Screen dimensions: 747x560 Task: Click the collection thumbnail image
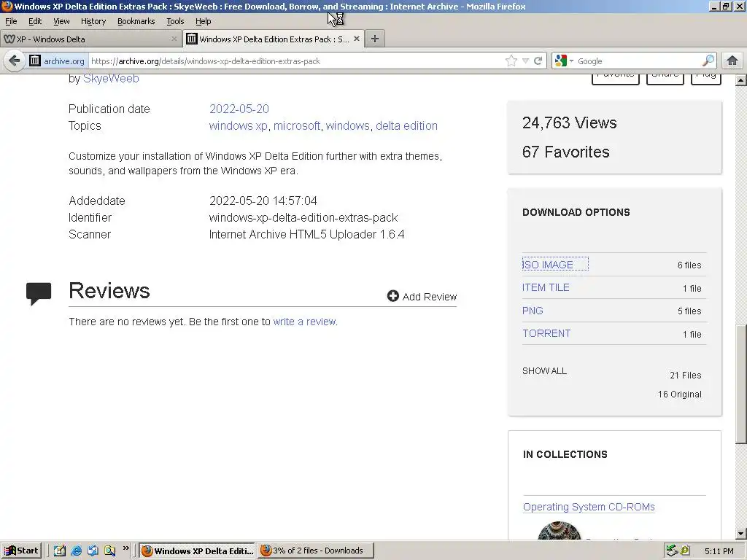point(560,531)
